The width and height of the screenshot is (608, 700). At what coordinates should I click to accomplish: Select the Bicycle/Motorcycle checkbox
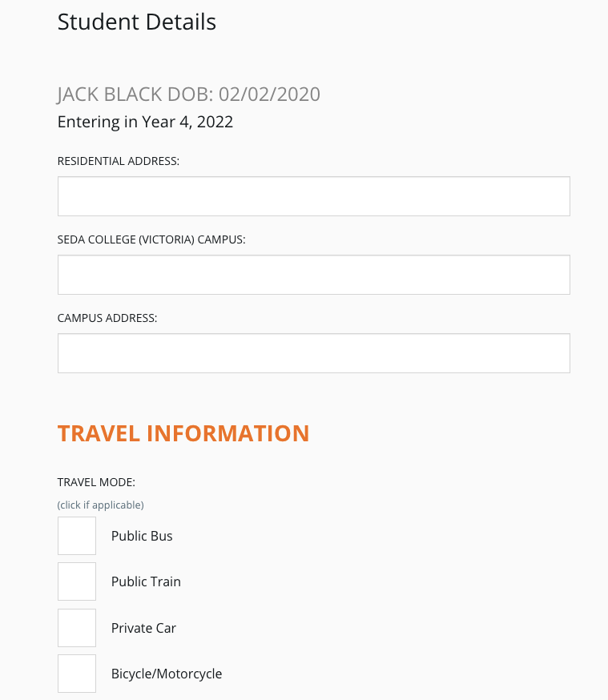point(77,674)
